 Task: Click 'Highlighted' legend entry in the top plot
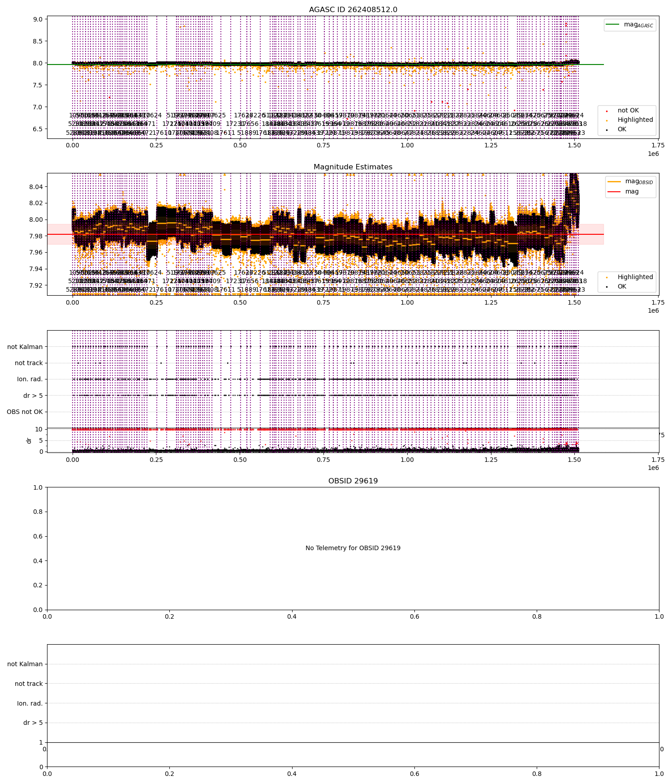point(635,120)
